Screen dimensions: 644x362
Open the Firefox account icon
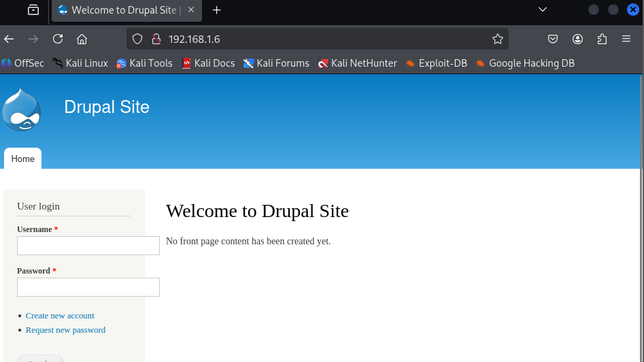tap(577, 39)
